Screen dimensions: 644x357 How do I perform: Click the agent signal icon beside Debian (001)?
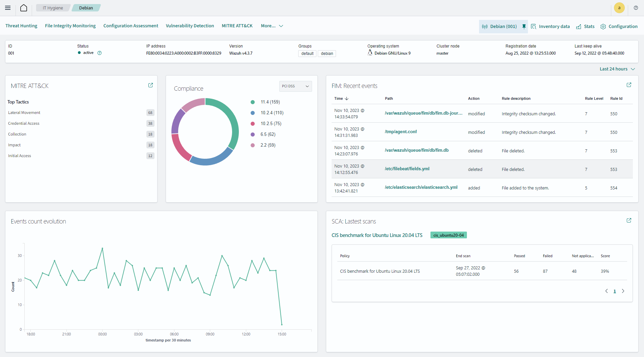point(485,26)
